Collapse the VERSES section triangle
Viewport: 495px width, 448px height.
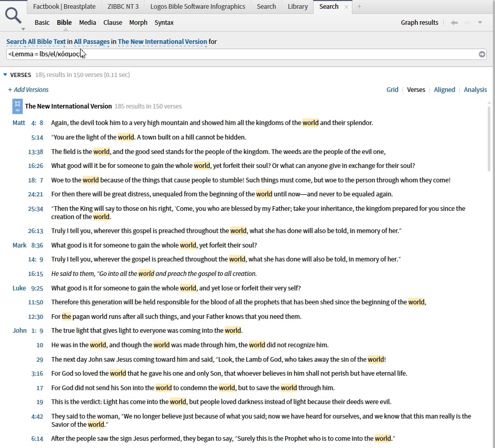point(5,75)
